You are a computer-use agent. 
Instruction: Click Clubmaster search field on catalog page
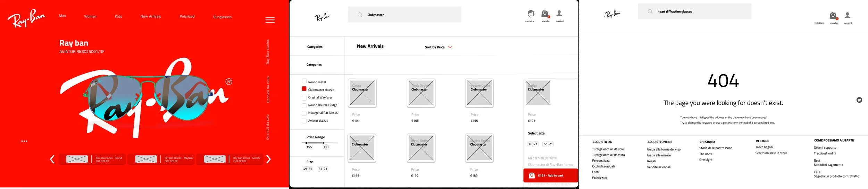(404, 15)
